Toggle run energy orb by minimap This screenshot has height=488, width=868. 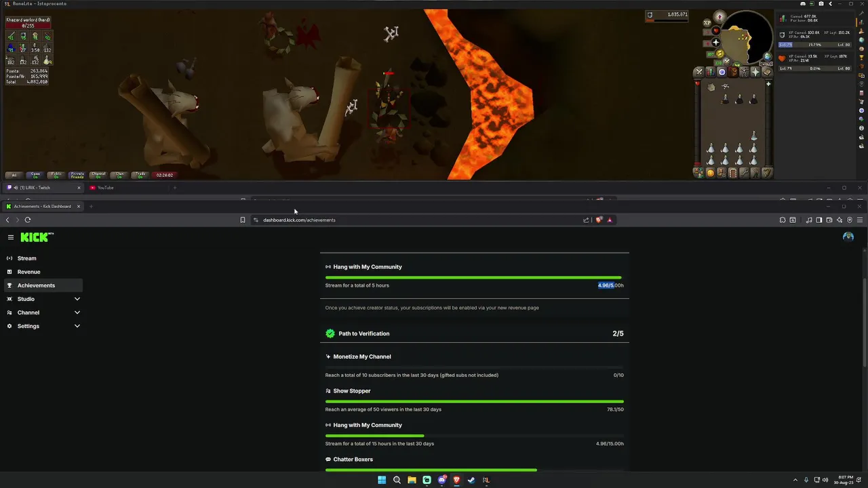(720, 54)
